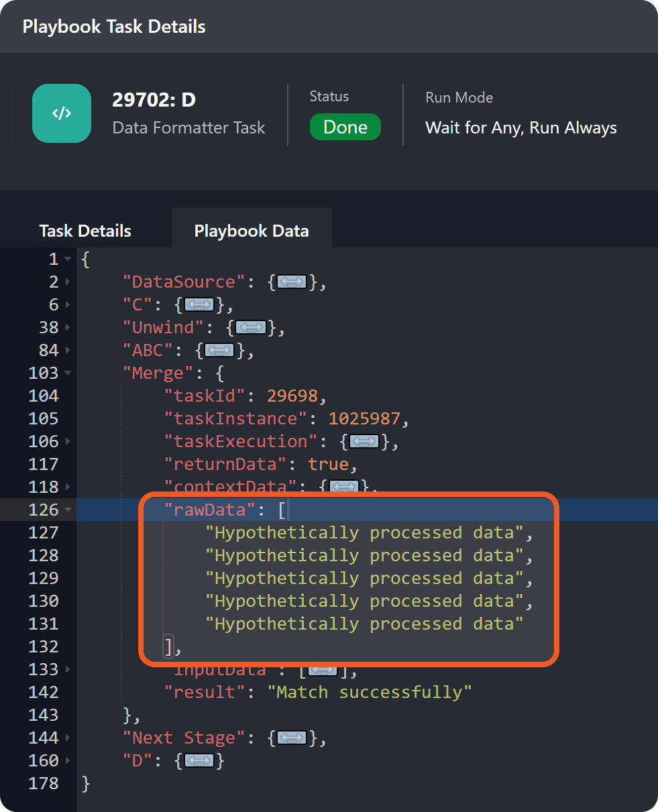
Task: Expand the fold arrow at line 38
Action: pos(68,328)
